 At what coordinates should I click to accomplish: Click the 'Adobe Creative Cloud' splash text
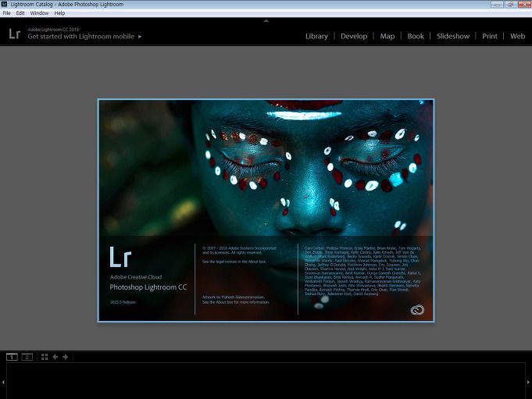coord(136,277)
